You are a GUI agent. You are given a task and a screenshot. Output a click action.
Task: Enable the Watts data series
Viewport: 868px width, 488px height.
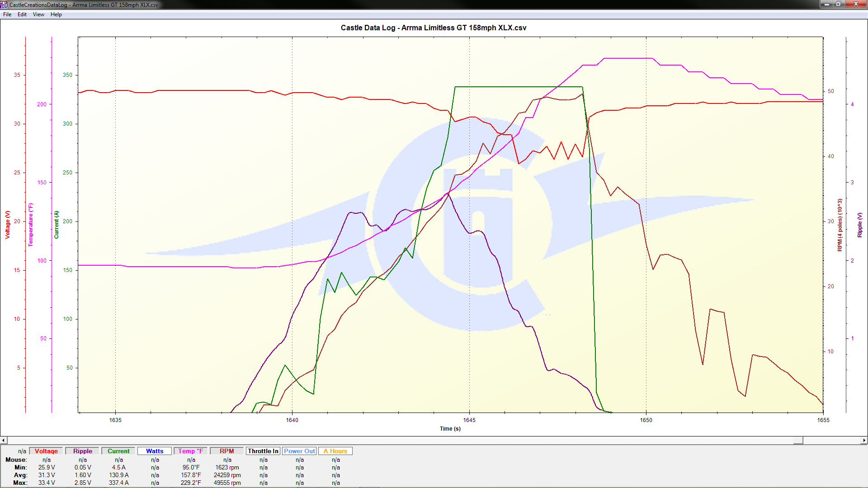pyautogui.click(x=155, y=451)
